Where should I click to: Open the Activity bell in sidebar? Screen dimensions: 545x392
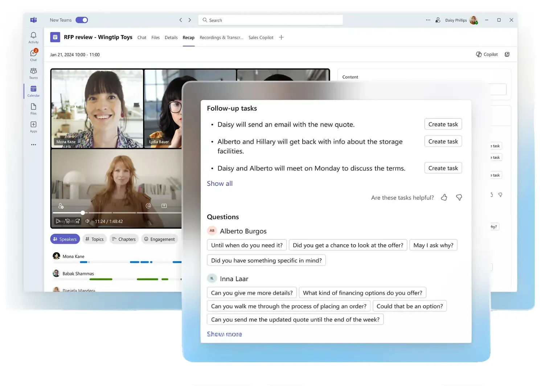pos(33,37)
